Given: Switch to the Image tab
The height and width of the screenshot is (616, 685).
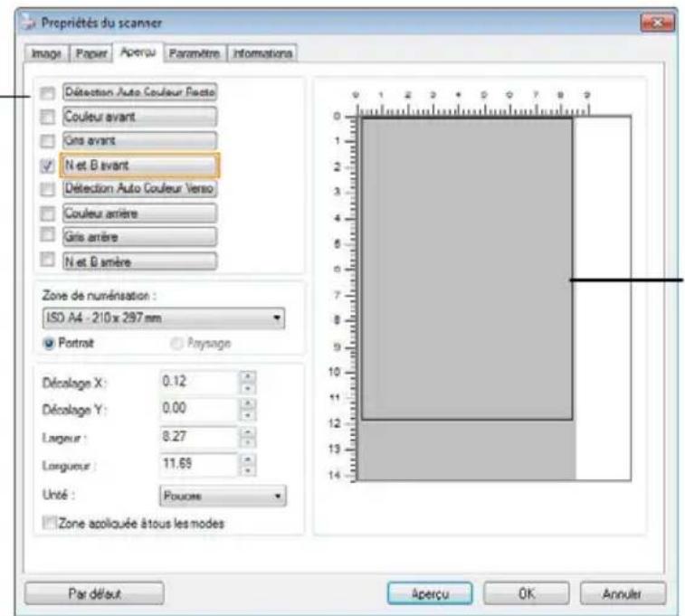Looking at the screenshot, I should (46, 53).
